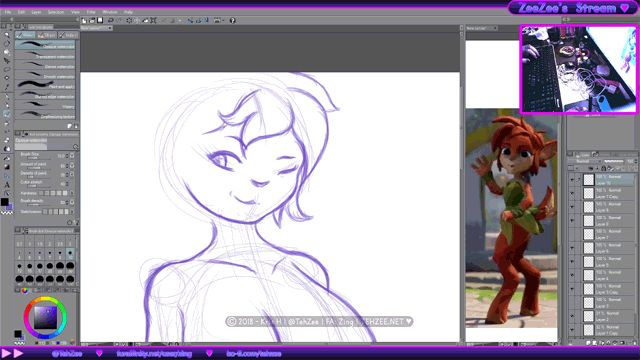This screenshot has width=640, height=360.
Task: Switch to the Oil paint sub tool tab
Action: pos(47,36)
